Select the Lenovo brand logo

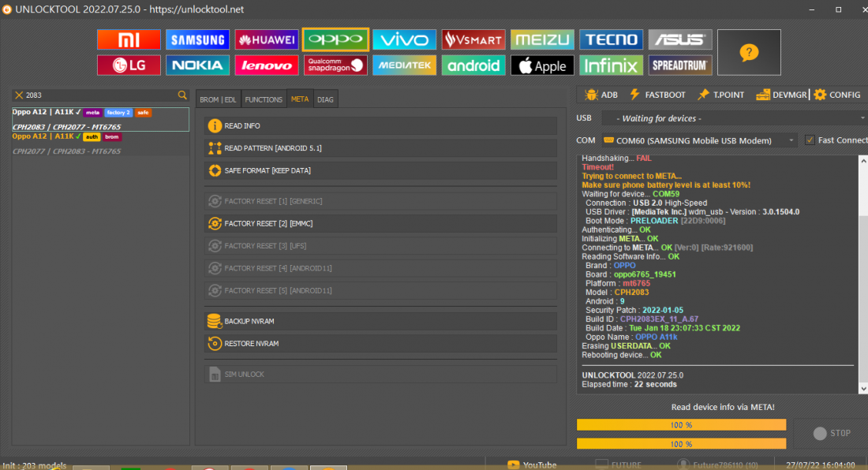(266, 65)
